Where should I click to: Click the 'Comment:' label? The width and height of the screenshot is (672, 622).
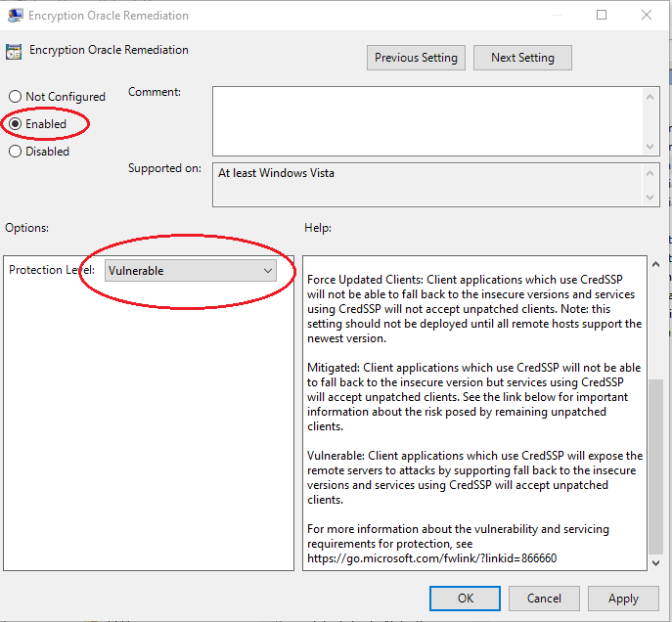coord(155,92)
